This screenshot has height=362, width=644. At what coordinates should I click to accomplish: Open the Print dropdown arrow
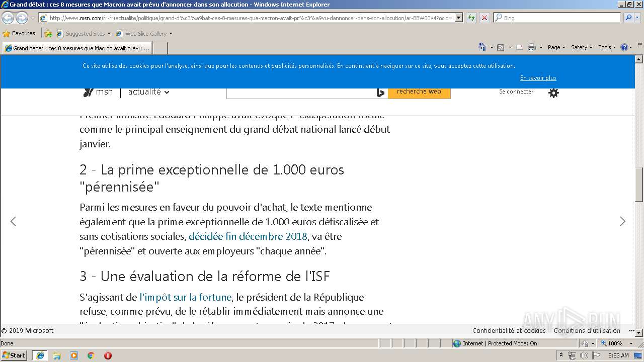[x=541, y=47]
